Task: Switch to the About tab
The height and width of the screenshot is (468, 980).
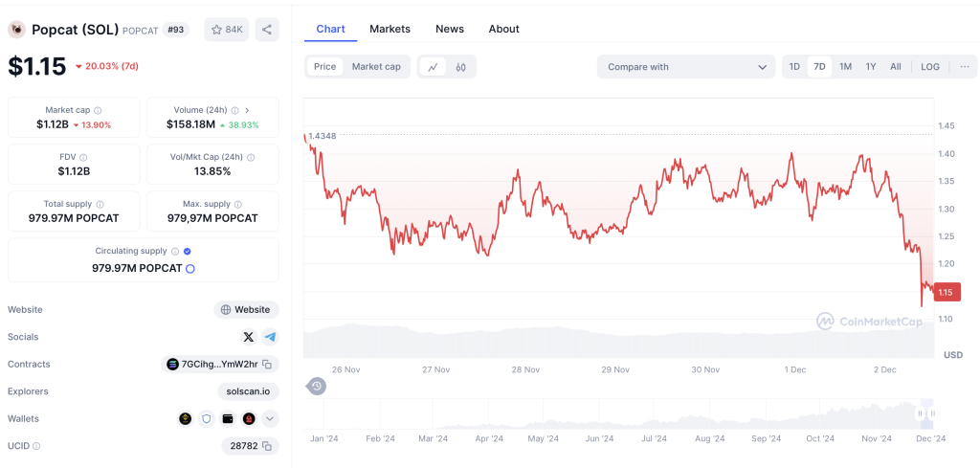Action: point(503,29)
